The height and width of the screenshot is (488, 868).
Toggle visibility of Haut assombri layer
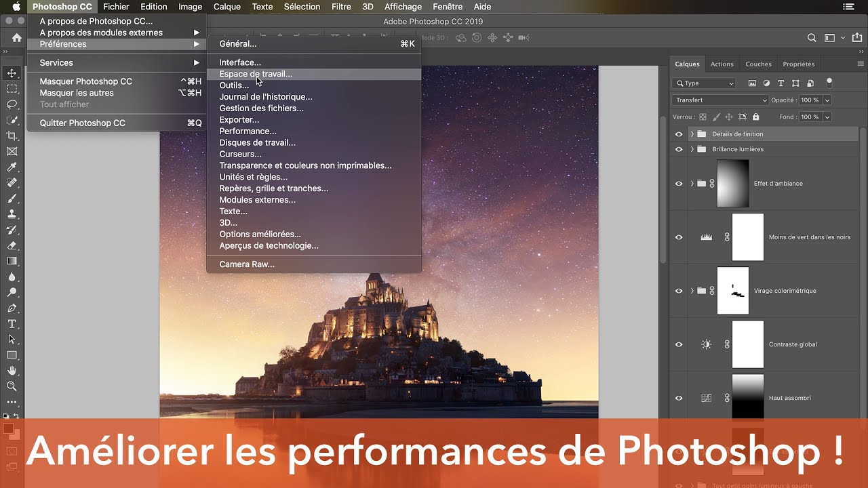(679, 398)
